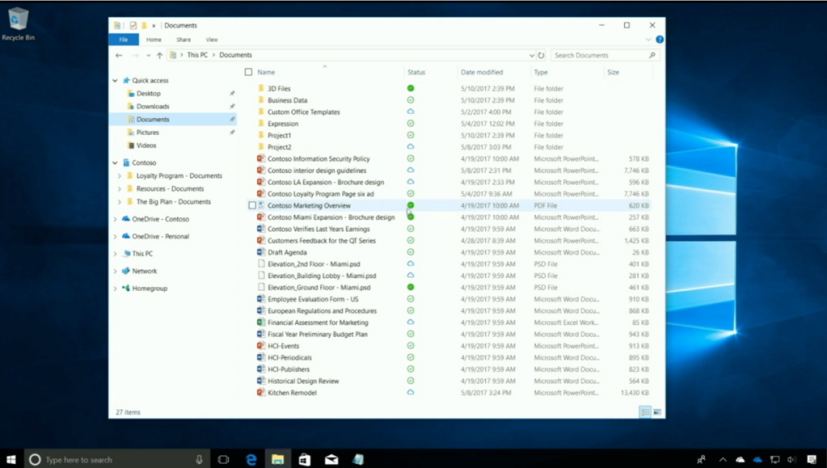Open Mail app from the taskbar
This screenshot has height=468, width=827.
coord(331,460)
